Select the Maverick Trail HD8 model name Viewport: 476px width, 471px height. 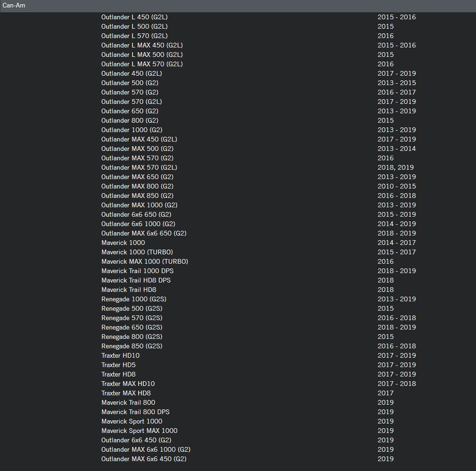pos(129,290)
